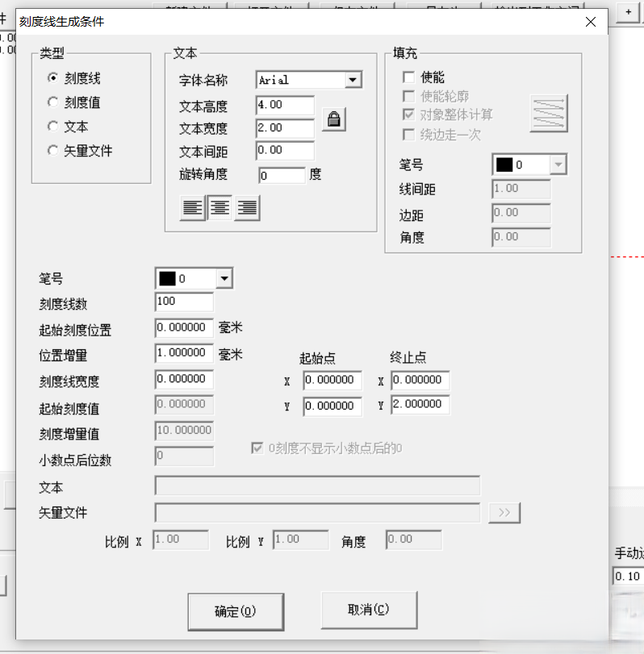Open the lower 笔号 pen number dropdown arrow
This screenshot has width=644, height=654.
click(x=224, y=278)
